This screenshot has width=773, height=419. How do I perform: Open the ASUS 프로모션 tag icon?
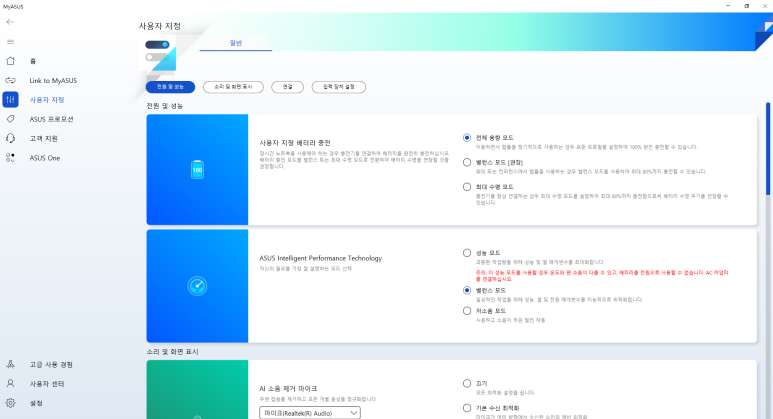click(10, 119)
